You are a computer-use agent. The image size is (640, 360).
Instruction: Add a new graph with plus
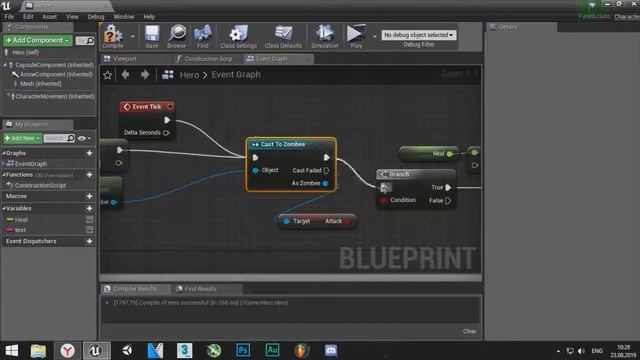[89, 153]
